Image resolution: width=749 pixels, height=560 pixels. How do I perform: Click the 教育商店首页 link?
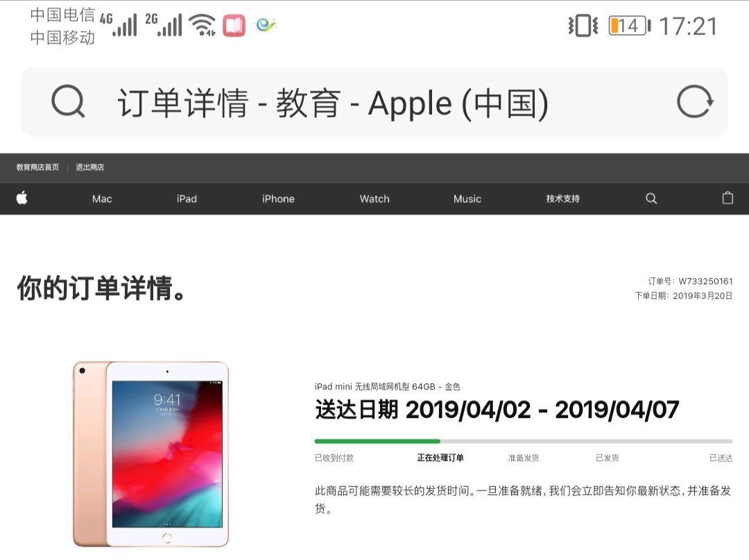click(37, 167)
